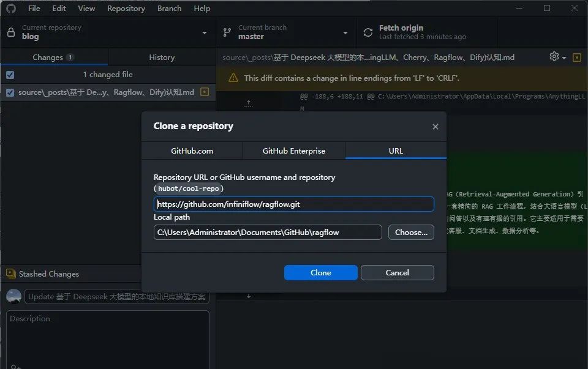The height and width of the screenshot is (369, 588).
Task: Minimize the GitHub Desktop window
Action: point(519,8)
